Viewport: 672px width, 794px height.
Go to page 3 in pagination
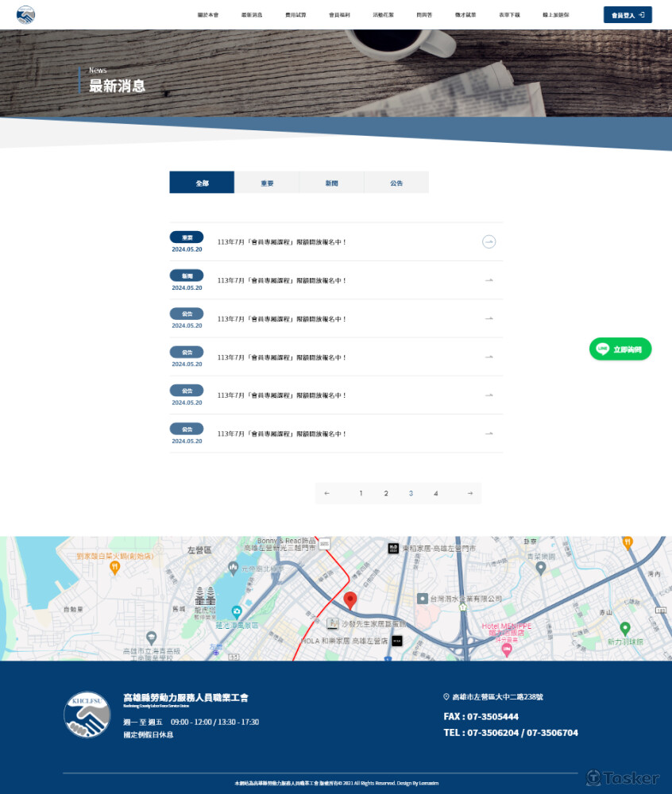[411, 493]
